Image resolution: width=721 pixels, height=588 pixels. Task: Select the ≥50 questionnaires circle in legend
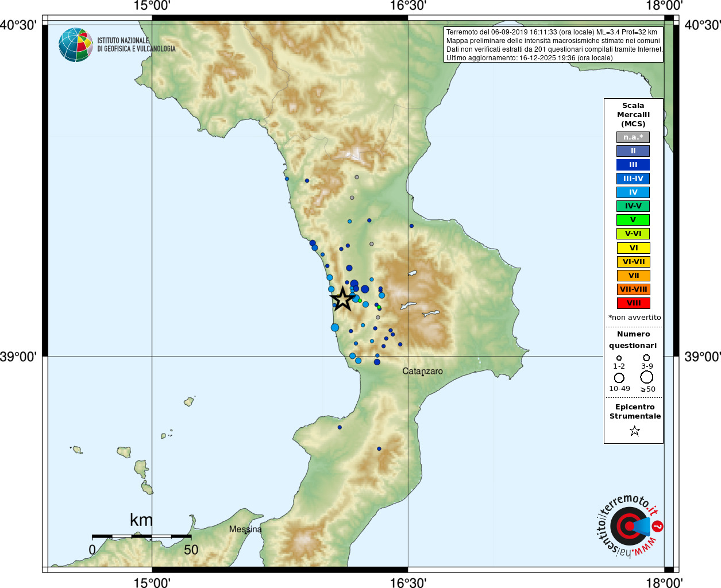coord(646,377)
